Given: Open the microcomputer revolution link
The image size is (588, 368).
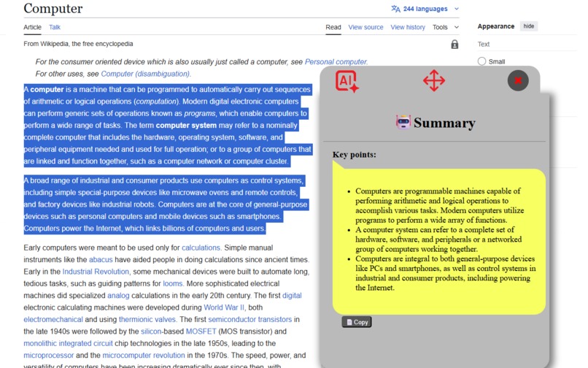Looking at the screenshot, I should [x=144, y=356].
